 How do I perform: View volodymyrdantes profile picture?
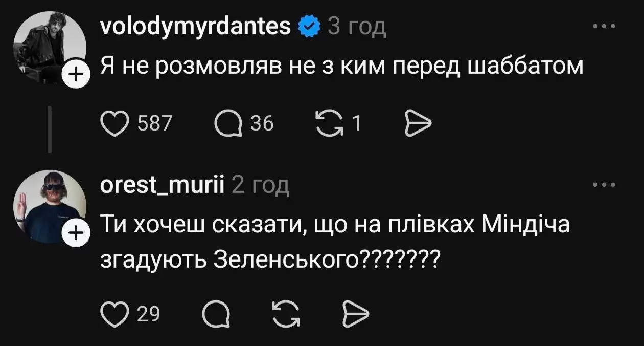point(50,47)
